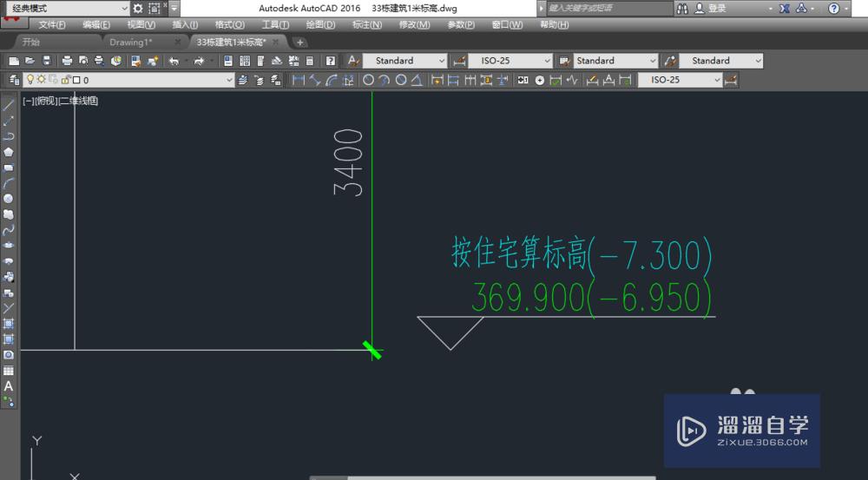
Task: Click the new drawing tab plus button
Action: click(x=299, y=42)
